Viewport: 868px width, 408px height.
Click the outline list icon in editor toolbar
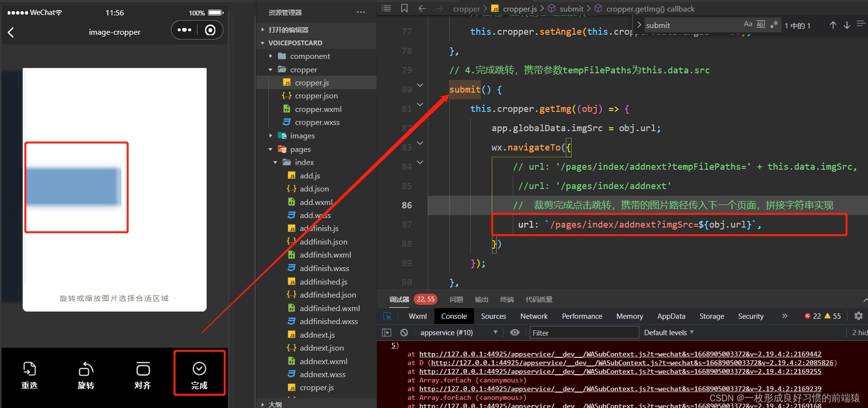pyautogui.click(x=386, y=8)
